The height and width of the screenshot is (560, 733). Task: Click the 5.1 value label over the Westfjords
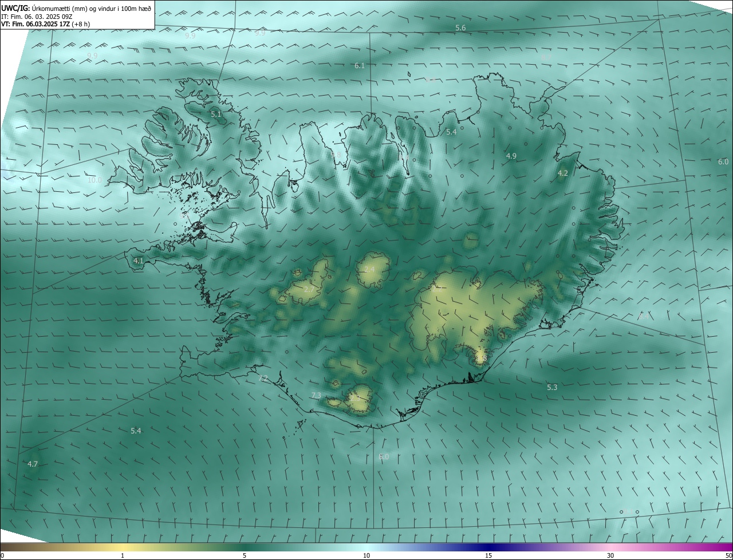point(216,115)
